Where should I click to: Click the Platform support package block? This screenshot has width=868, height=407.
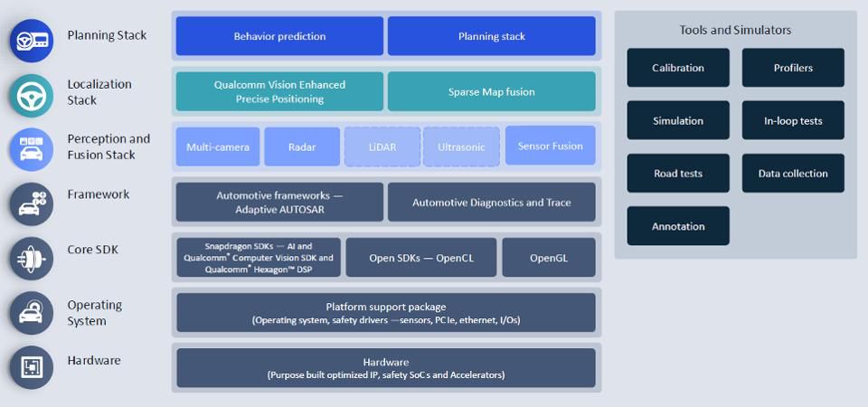pos(386,313)
